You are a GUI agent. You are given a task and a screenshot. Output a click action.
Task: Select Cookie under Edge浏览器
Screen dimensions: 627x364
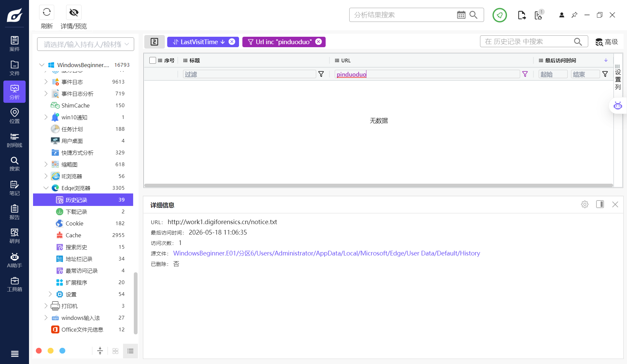coord(83,223)
